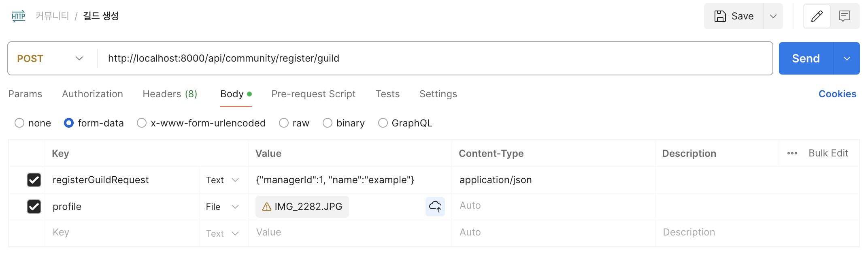Uncheck the registerGuildRequest row checkbox

tap(34, 180)
